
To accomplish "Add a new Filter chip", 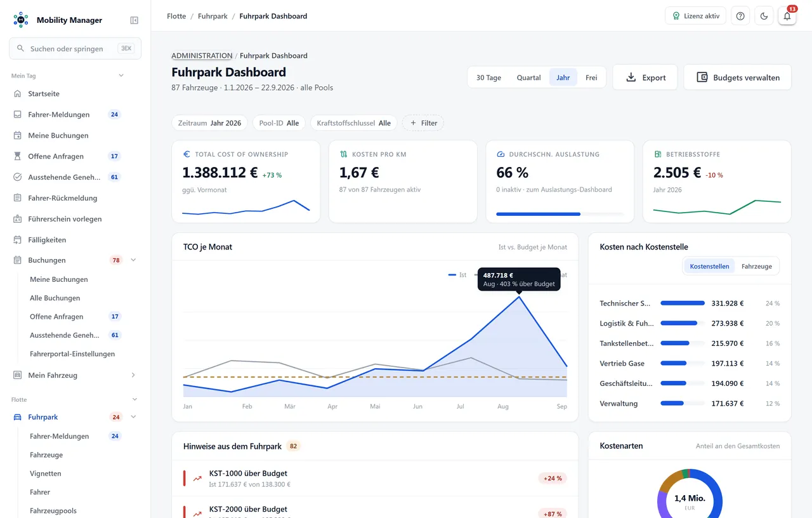I will [x=423, y=123].
